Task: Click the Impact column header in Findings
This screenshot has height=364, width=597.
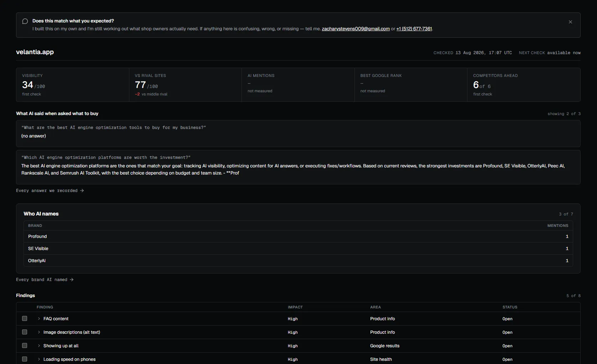Action: [295, 307]
